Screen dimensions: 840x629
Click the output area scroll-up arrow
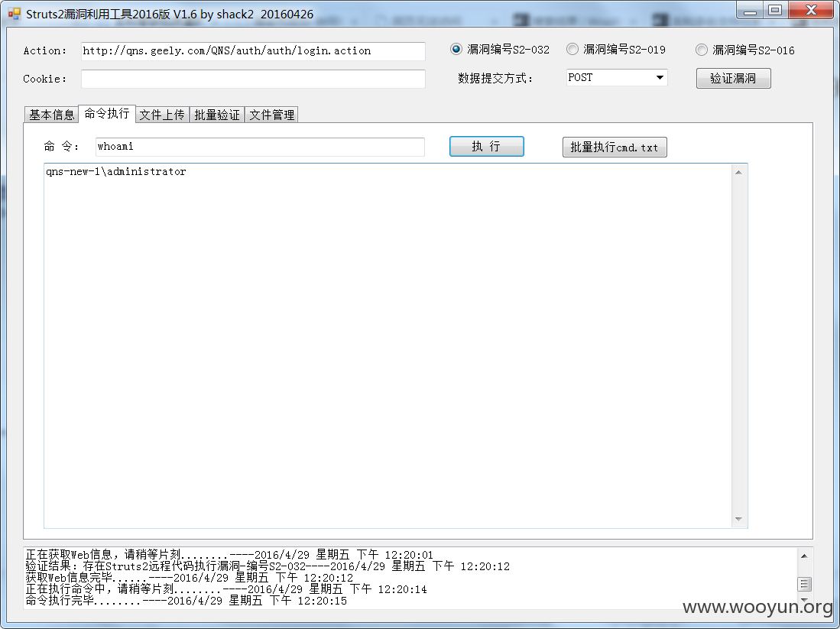(x=739, y=173)
